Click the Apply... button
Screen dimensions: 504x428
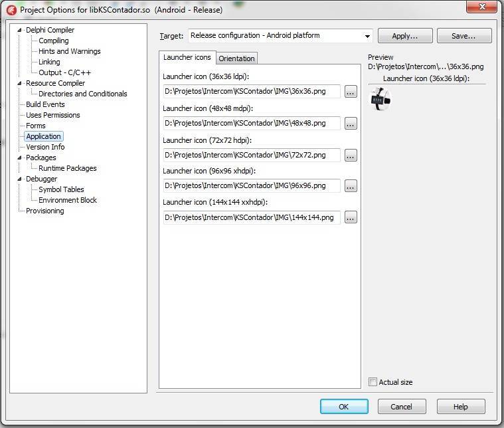(404, 36)
